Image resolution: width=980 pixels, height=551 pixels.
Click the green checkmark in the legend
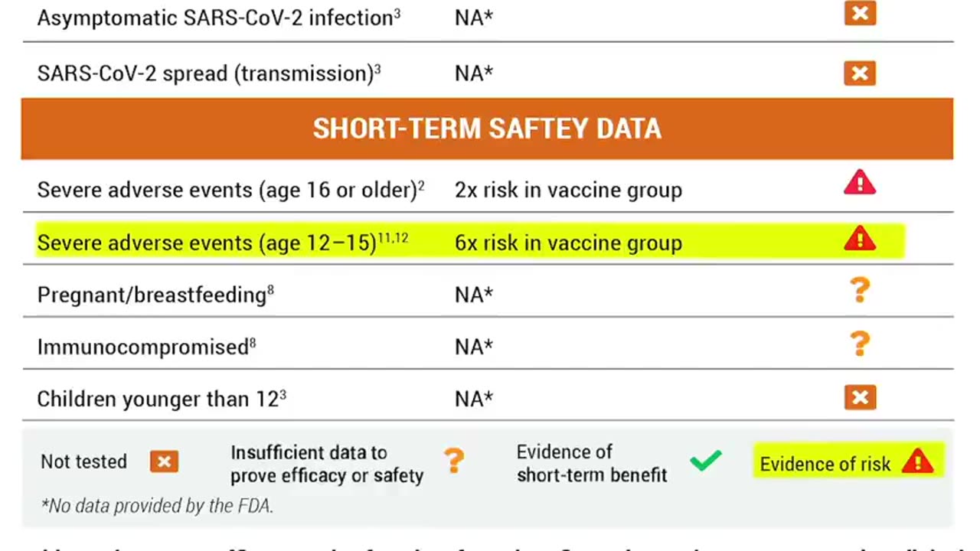(x=705, y=461)
